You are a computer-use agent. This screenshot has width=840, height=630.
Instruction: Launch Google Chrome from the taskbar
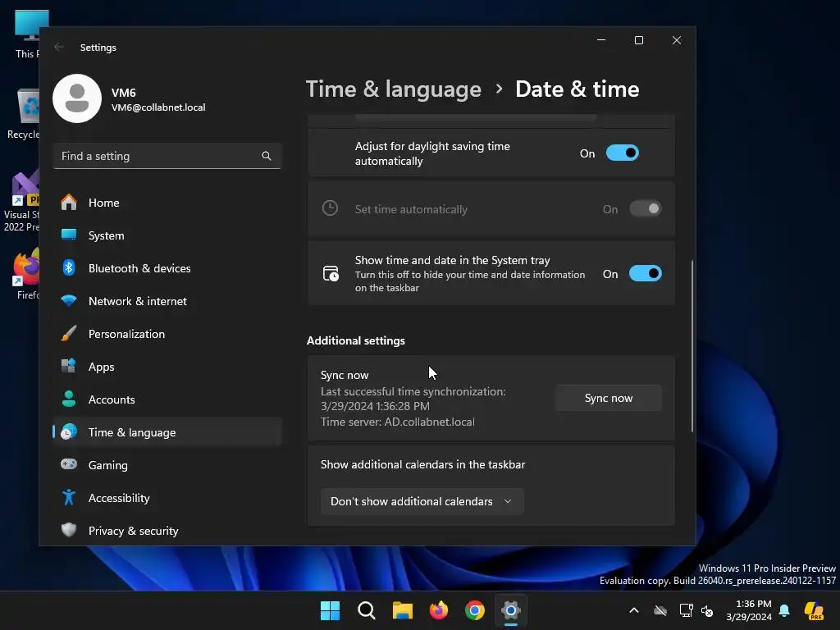pyautogui.click(x=475, y=610)
